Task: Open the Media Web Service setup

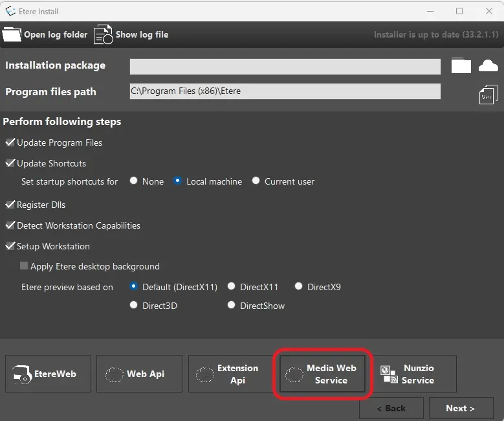Action: click(323, 374)
